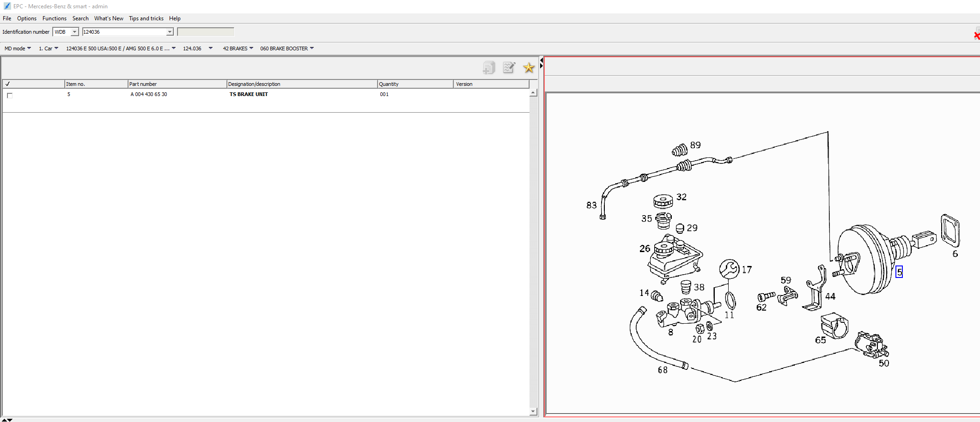This screenshot has height=422, width=980.
Task: Open the File menu
Action: [7, 18]
